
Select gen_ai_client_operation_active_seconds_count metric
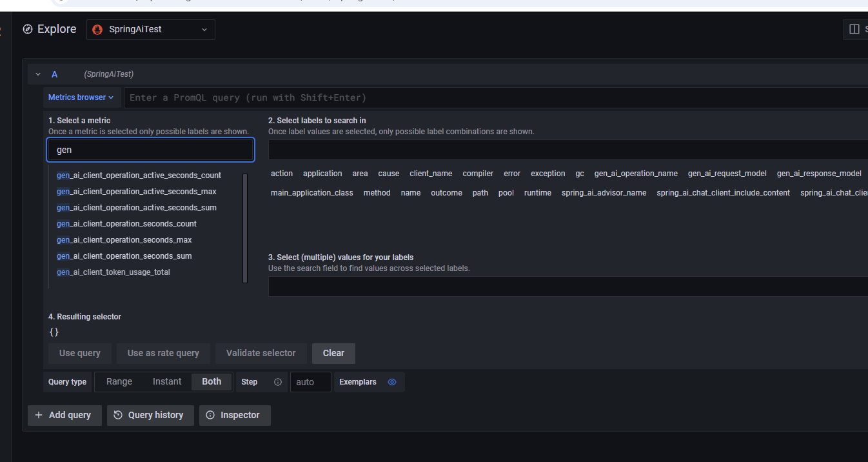pos(139,176)
